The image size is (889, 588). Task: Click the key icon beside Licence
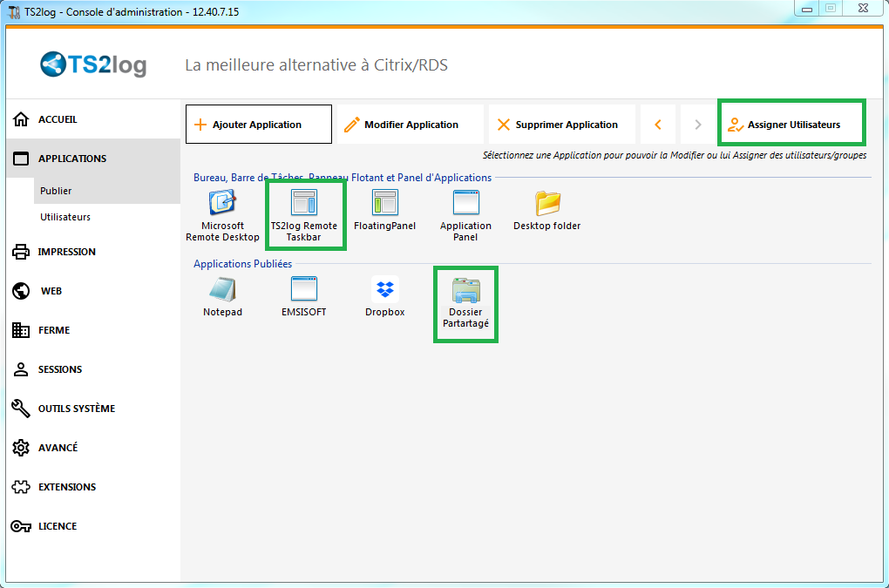tap(21, 526)
